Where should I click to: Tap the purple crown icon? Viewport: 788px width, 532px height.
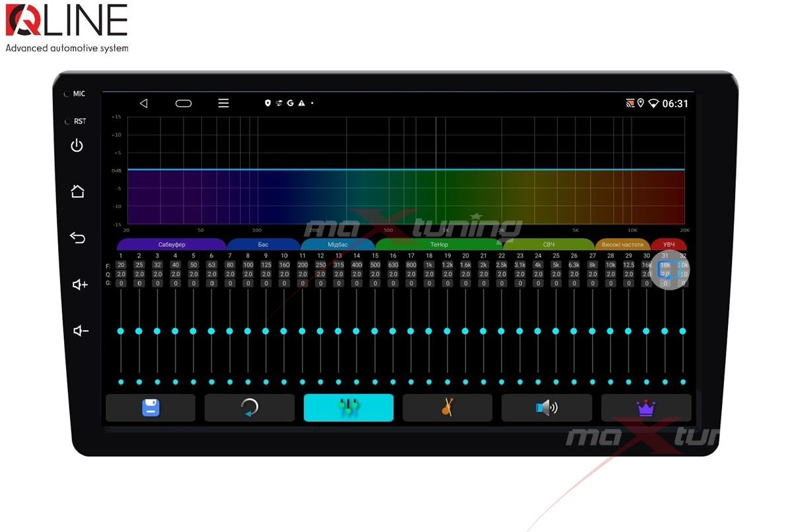[645, 408]
